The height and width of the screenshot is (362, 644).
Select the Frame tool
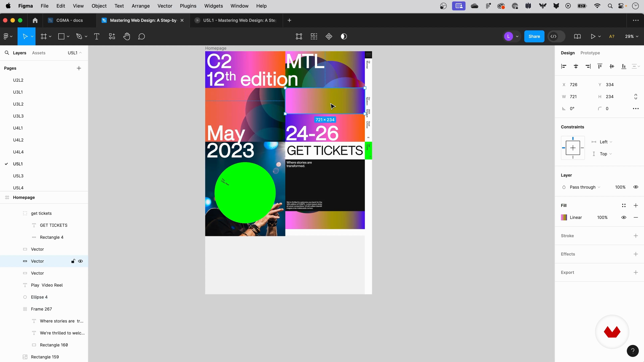coord(44,37)
